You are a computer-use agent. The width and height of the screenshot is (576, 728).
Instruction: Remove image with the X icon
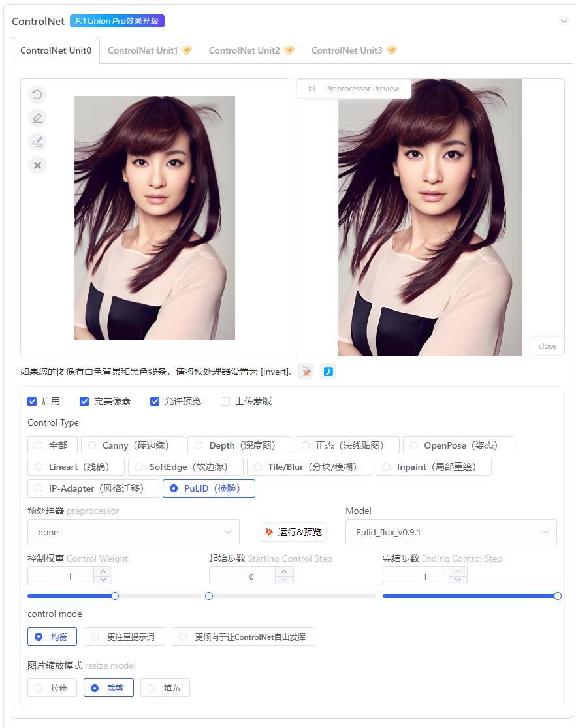[x=37, y=165]
